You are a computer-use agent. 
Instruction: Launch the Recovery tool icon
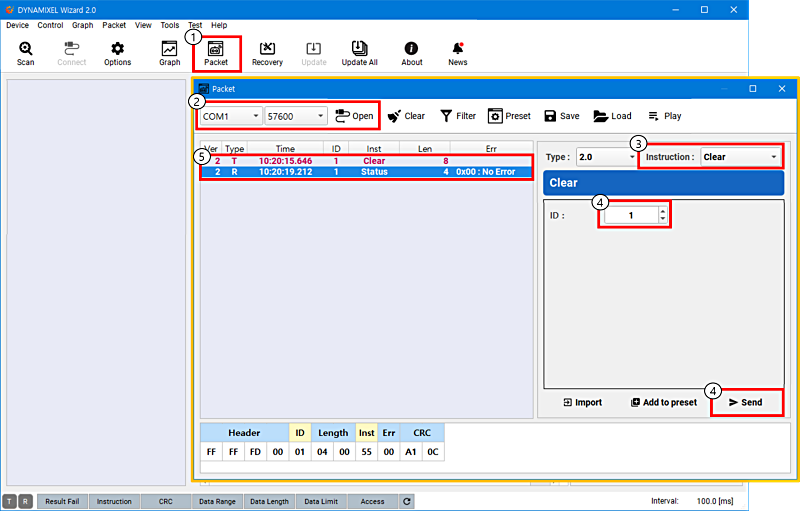(267, 54)
